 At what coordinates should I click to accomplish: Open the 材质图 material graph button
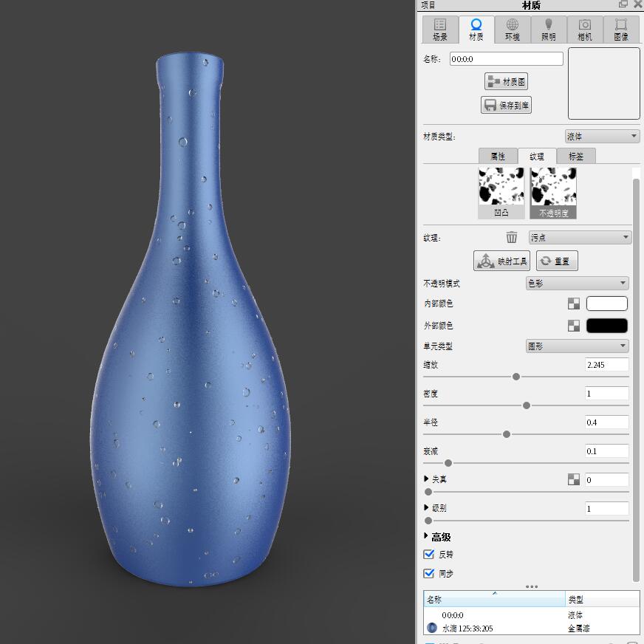pyautogui.click(x=506, y=81)
